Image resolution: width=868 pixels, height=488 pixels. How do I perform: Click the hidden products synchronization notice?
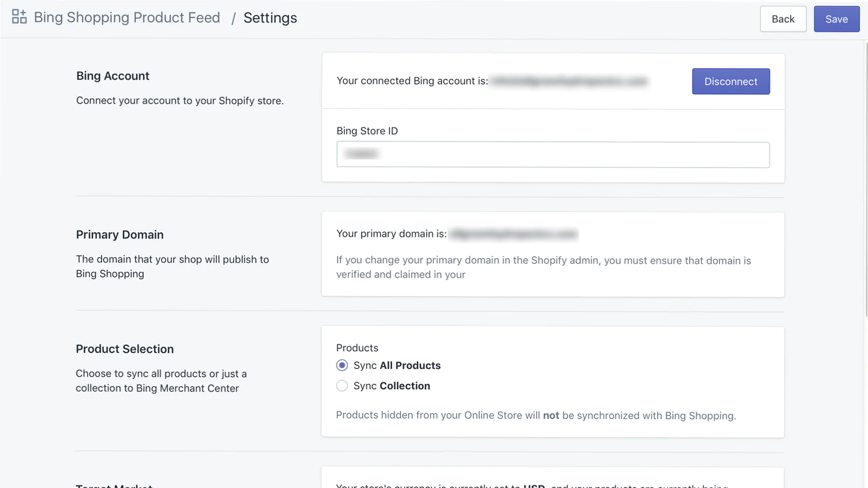click(535, 415)
